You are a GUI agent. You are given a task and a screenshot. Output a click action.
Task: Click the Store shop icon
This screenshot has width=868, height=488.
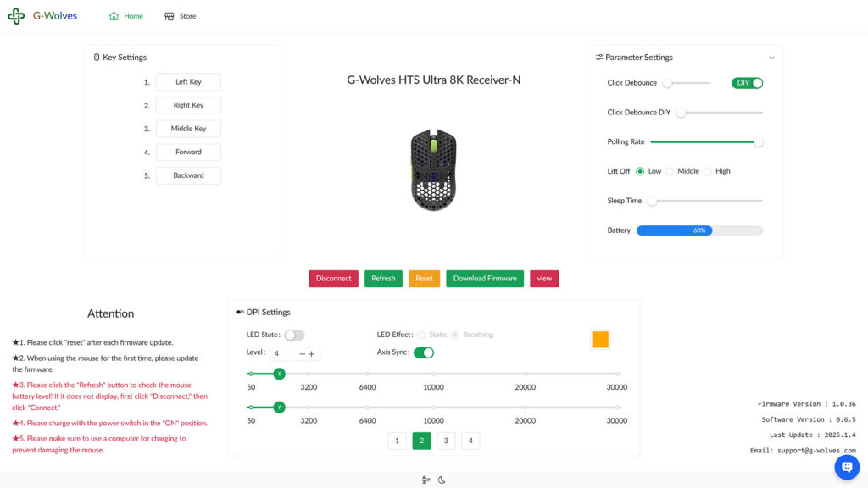pyautogui.click(x=170, y=17)
